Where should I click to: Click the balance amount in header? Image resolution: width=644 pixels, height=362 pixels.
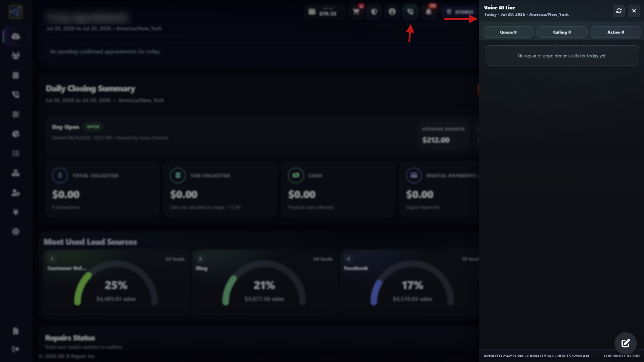pyautogui.click(x=328, y=14)
